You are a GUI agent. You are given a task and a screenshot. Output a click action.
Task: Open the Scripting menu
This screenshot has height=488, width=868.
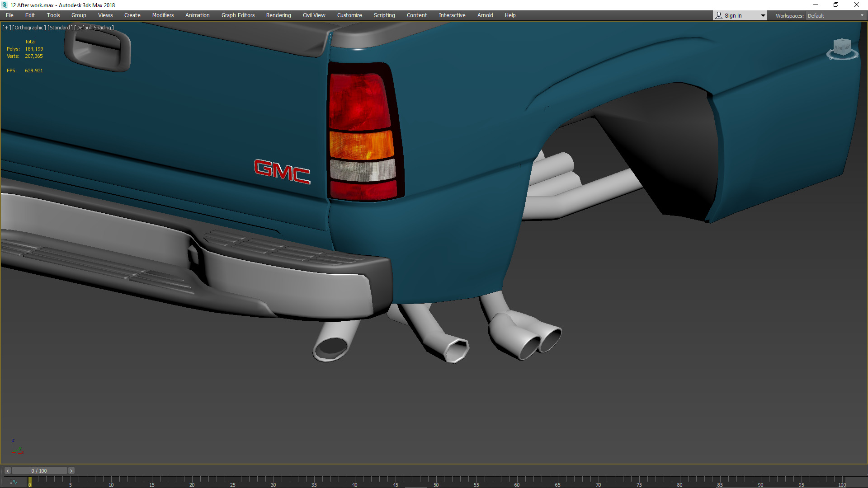click(x=384, y=15)
